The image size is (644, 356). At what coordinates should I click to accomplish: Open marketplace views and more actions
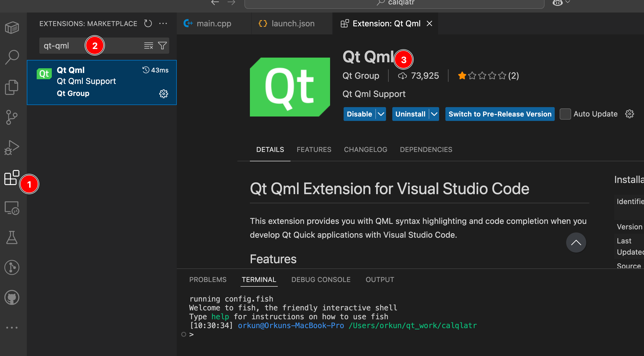click(x=163, y=23)
